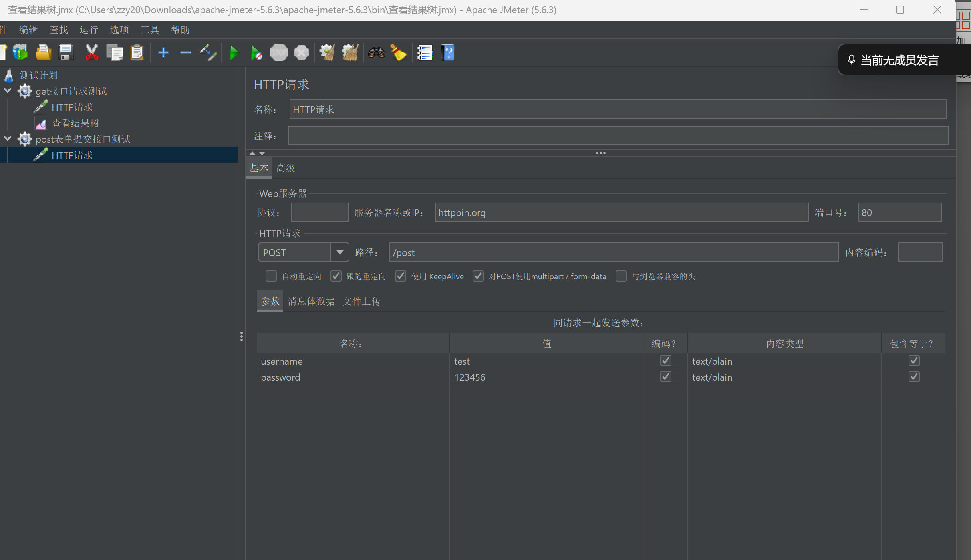Collapse the get接口请求测试 thread group
The height and width of the screenshot is (560, 971).
[x=8, y=91]
